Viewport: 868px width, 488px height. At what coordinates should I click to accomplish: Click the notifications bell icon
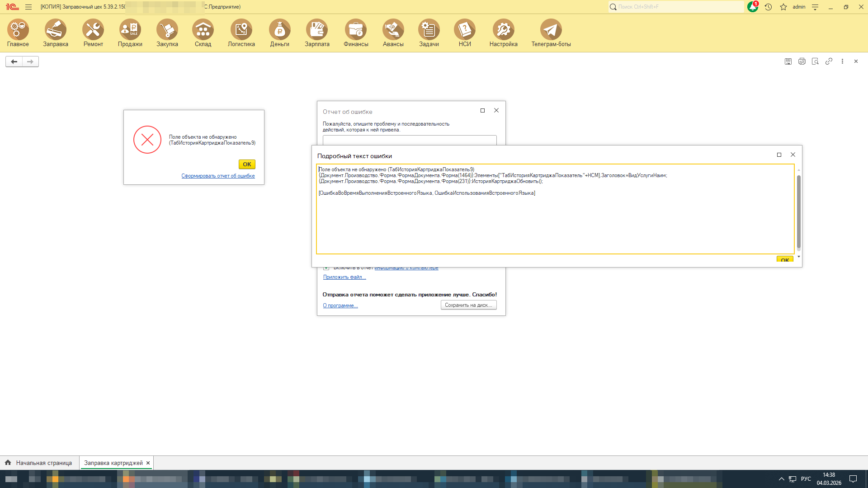(x=752, y=7)
